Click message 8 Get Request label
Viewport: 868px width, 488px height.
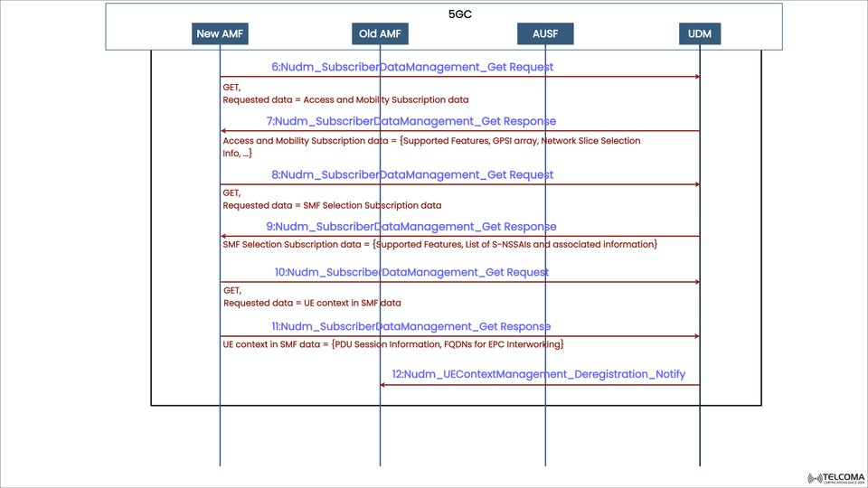click(x=412, y=174)
